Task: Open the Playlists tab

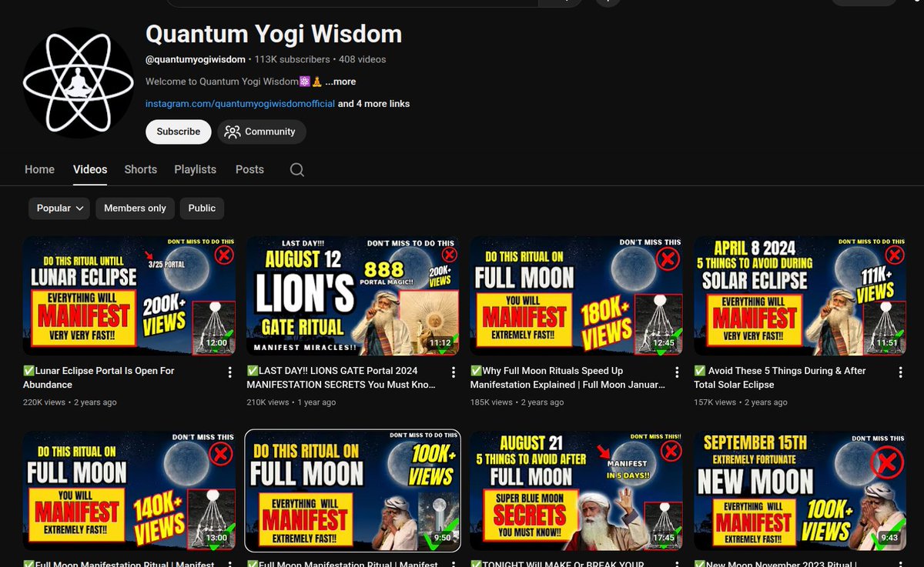Action: (x=196, y=169)
